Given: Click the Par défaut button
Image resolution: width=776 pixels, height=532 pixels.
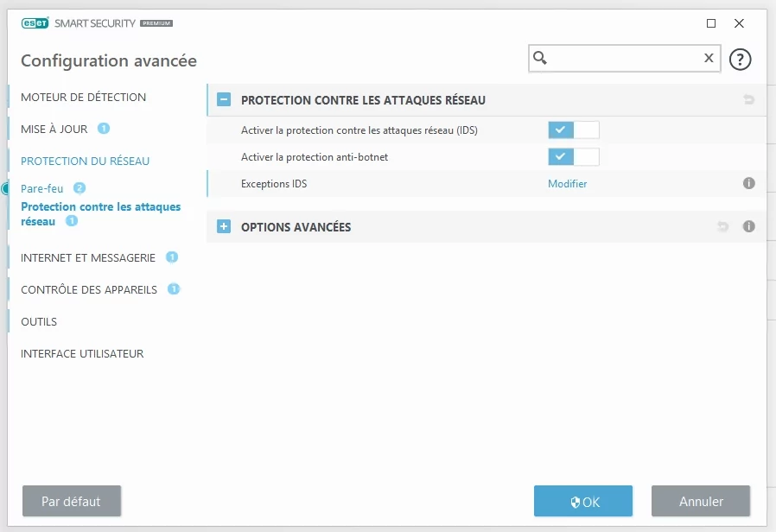Looking at the screenshot, I should (72, 501).
